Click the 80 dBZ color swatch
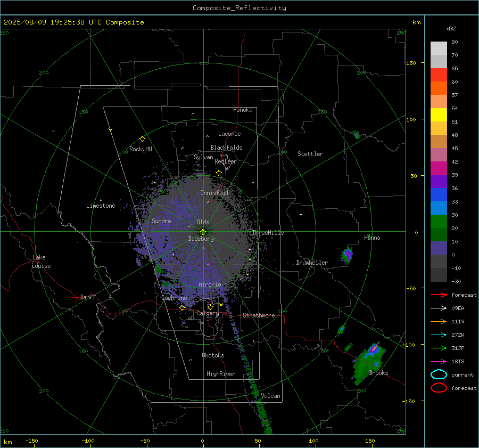Viewport: 479px width, 448px height. coord(439,48)
